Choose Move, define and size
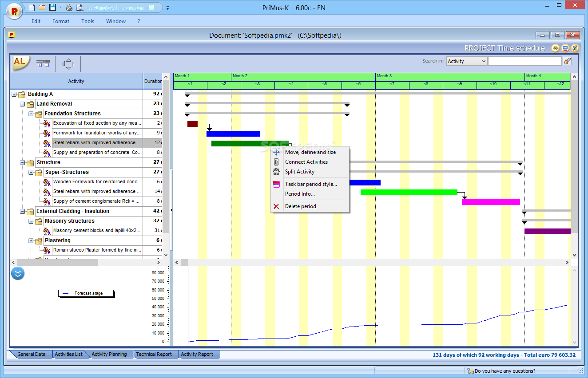The image size is (588, 378). tap(310, 152)
